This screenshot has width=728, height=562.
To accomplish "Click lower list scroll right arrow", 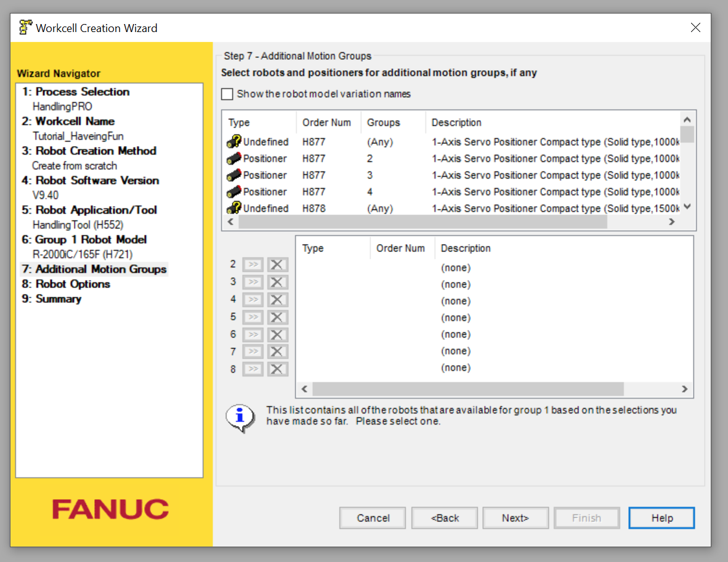I will click(x=684, y=389).
